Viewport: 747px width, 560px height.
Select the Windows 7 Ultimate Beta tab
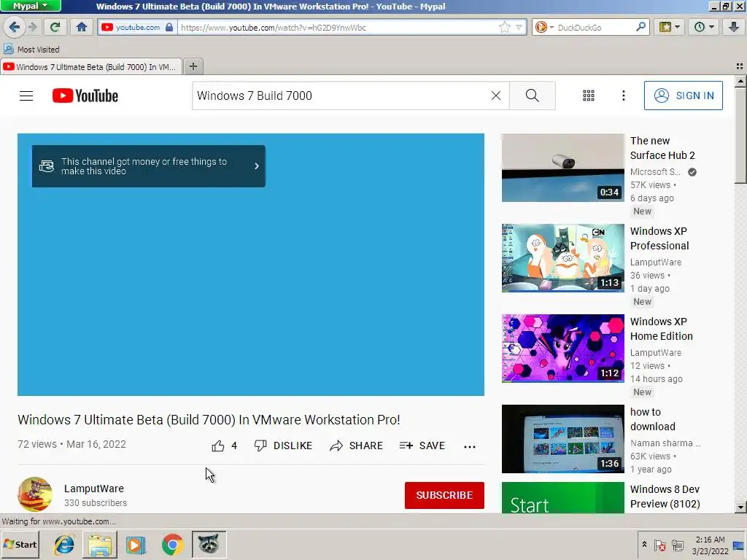click(x=90, y=66)
